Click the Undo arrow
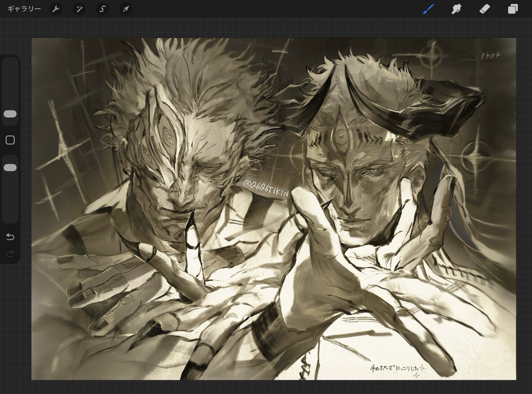Image resolution: width=532 pixels, height=394 pixels. click(x=10, y=236)
